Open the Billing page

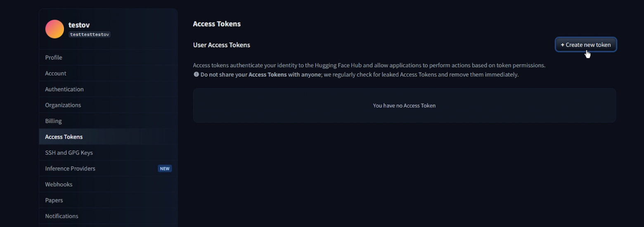point(53,121)
